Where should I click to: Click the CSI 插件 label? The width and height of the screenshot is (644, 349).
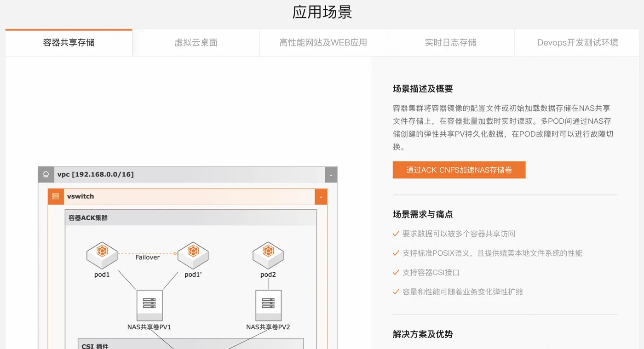tap(95, 346)
